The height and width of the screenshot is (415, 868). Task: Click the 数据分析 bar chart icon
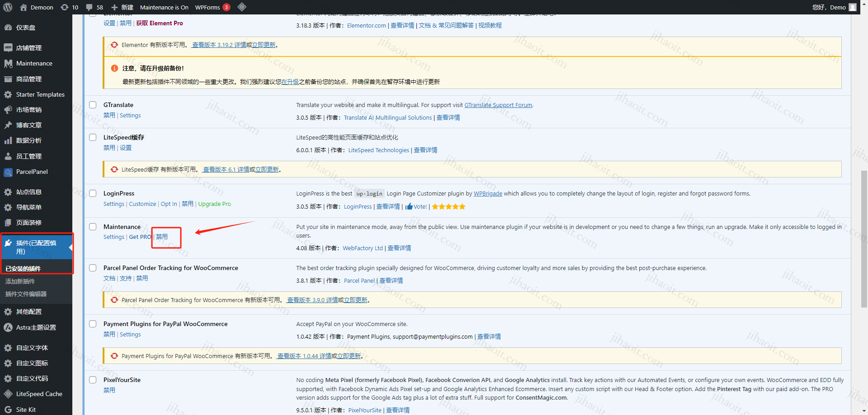[x=8, y=140]
